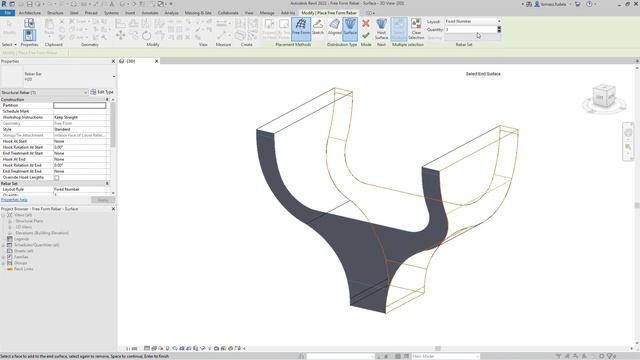The image size is (640, 360).
Task: Click the Legends icon in Project Browser
Action: click(9, 239)
